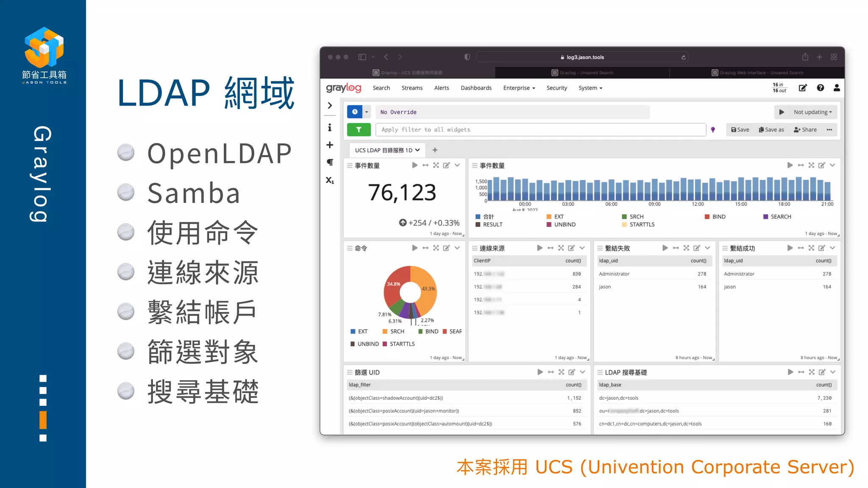Click the graylog logo
The height and width of the screenshot is (488, 868).
tap(344, 88)
